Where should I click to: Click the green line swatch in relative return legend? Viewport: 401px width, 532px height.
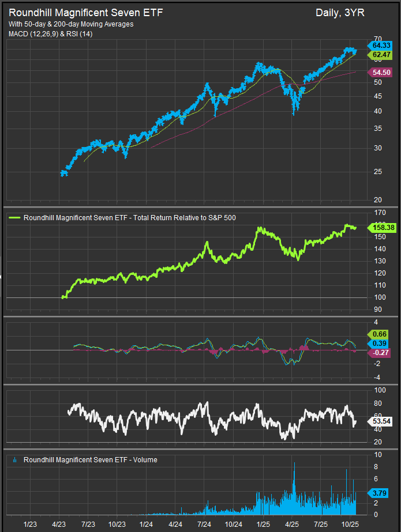(x=14, y=218)
